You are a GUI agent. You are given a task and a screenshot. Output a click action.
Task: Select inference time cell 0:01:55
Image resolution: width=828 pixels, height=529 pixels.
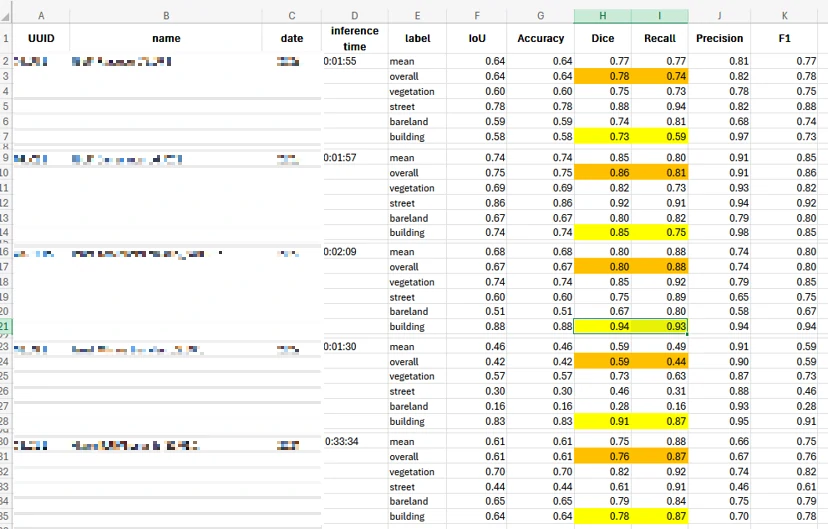click(354, 61)
